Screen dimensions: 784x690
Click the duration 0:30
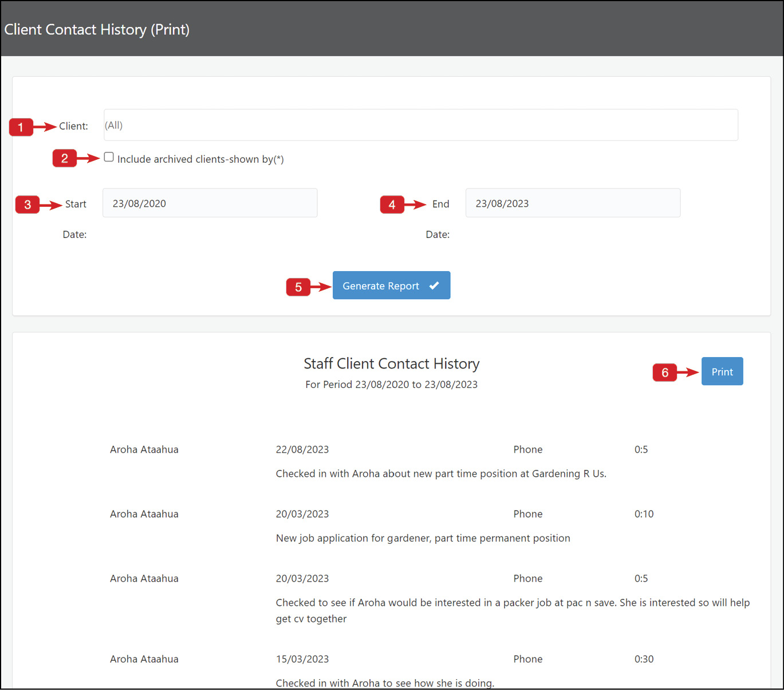click(x=644, y=659)
